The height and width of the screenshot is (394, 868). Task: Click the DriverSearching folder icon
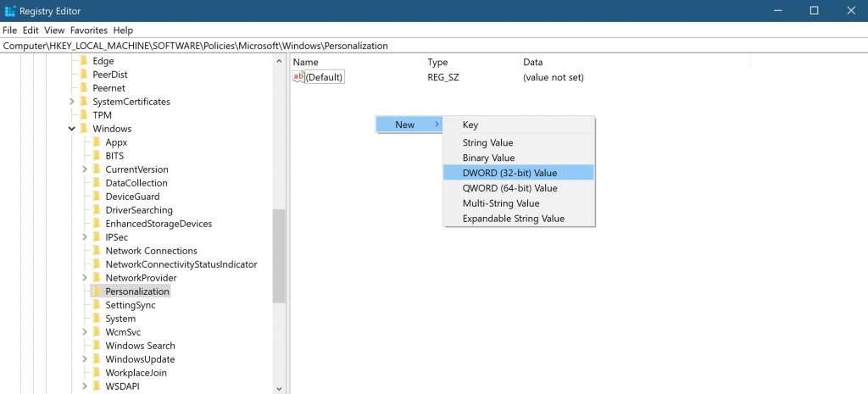(x=97, y=210)
